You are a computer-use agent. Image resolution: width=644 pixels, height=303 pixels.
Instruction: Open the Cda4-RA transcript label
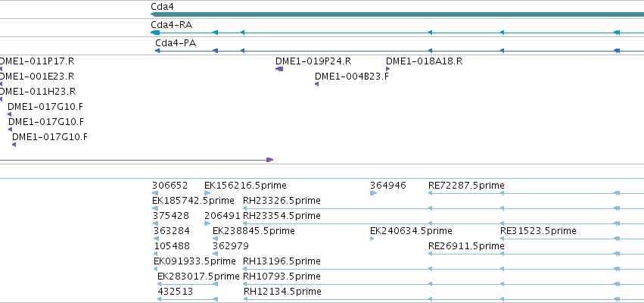coord(171,25)
